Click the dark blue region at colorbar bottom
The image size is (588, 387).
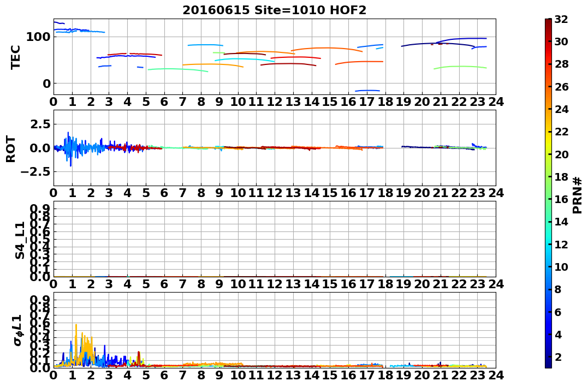(548, 363)
